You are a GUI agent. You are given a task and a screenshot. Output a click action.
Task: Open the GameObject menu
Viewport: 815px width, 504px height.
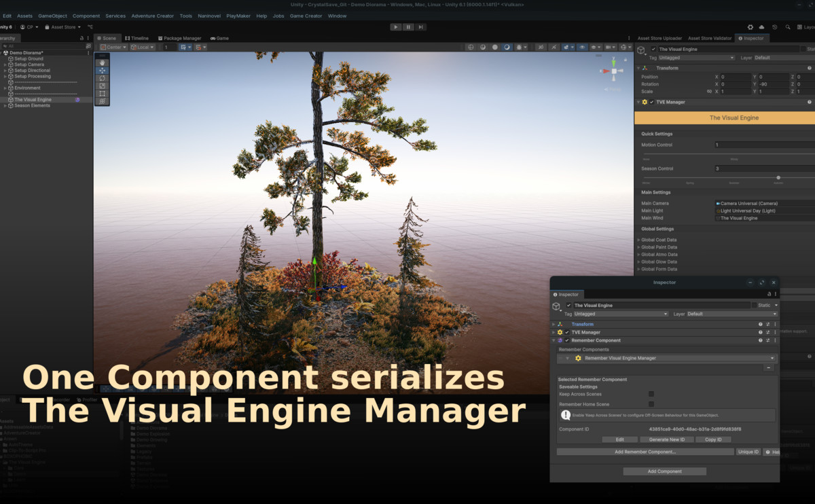52,16
